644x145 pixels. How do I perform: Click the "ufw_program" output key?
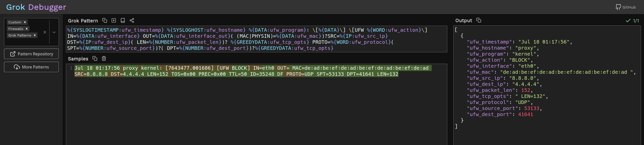(486, 54)
